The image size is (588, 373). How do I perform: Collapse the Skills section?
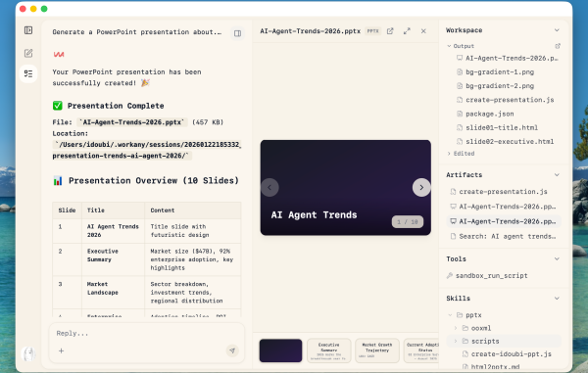pos(557,298)
